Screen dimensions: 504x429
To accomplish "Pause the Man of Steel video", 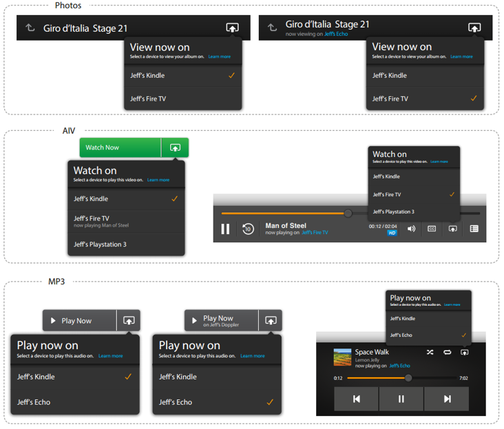I will 225,229.
